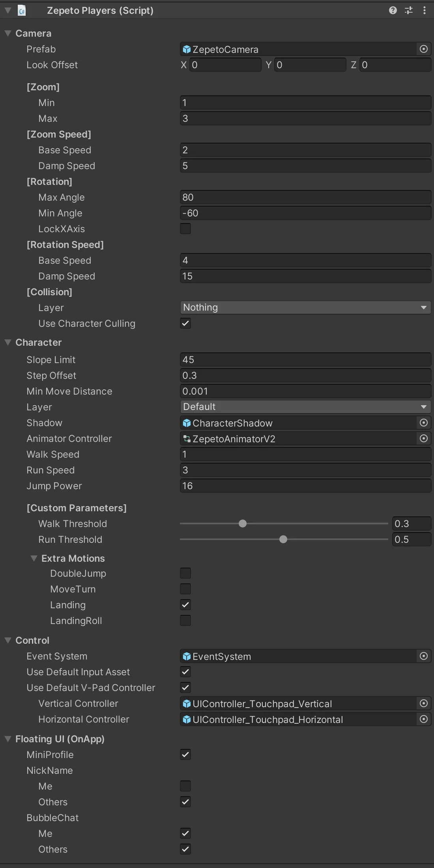Click the Look Offset Z field
The height and width of the screenshot is (868, 434).
click(395, 65)
